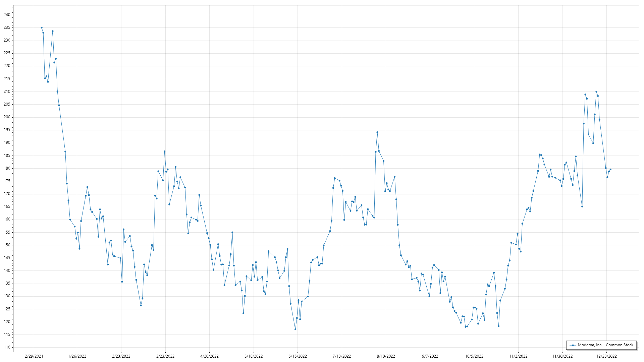Click the lowest data point in mid-June

point(295,329)
